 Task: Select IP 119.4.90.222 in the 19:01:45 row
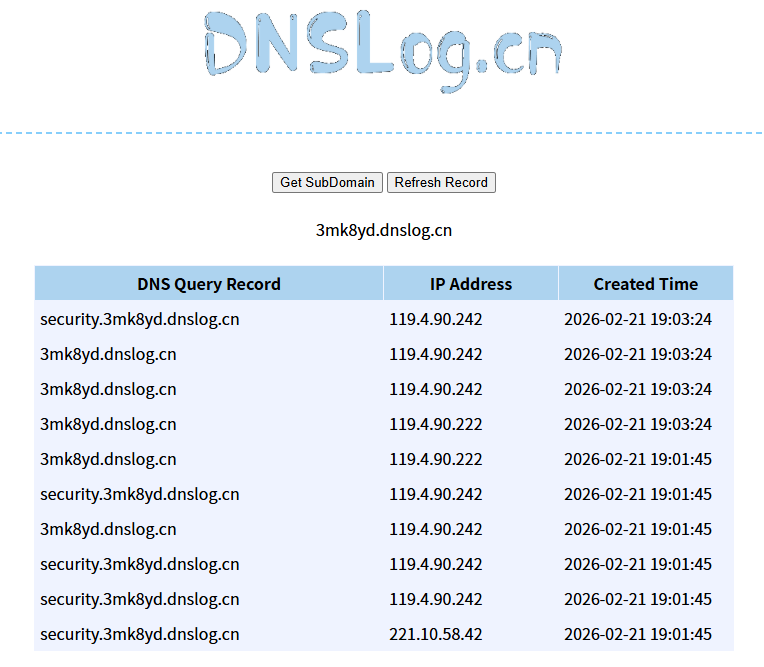click(436, 459)
